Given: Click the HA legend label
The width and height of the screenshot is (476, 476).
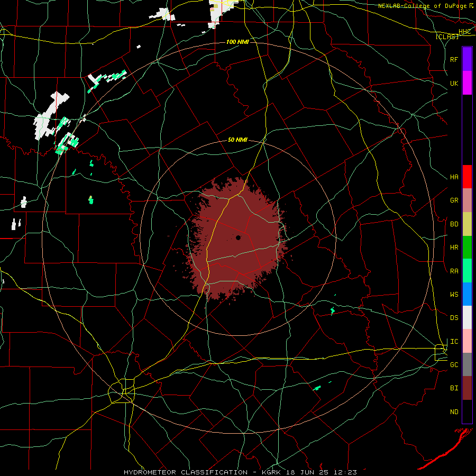Looking at the screenshot, I should pyautogui.click(x=454, y=177).
